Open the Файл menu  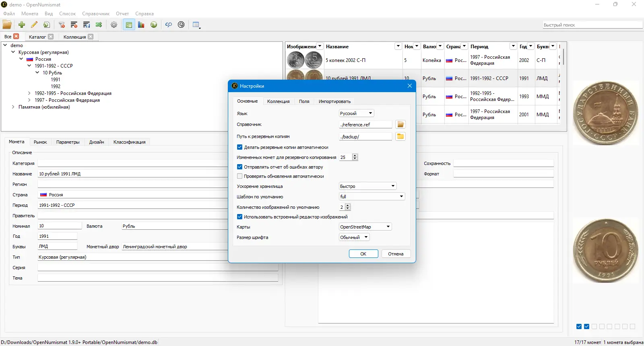coord(9,14)
